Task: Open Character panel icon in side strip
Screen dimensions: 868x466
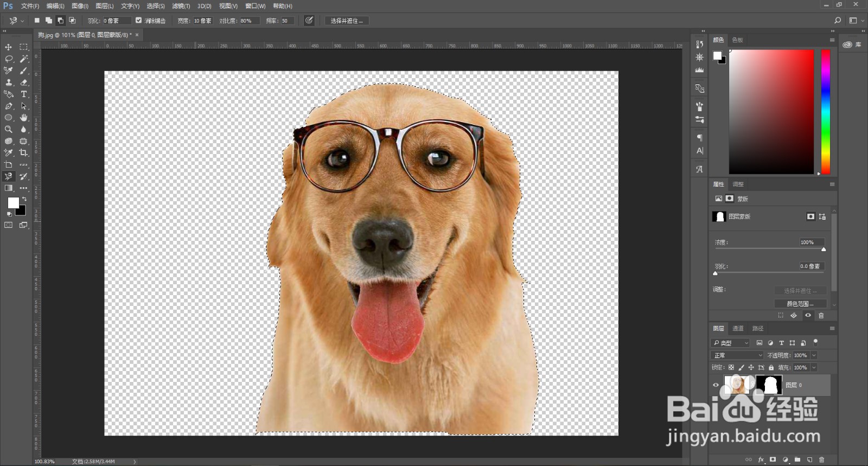Action: click(x=699, y=151)
